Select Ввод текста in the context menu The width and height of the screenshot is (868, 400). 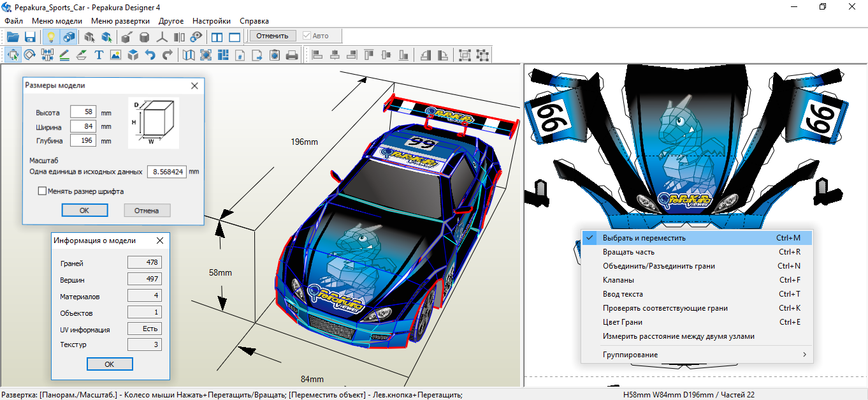coord(697,294)
